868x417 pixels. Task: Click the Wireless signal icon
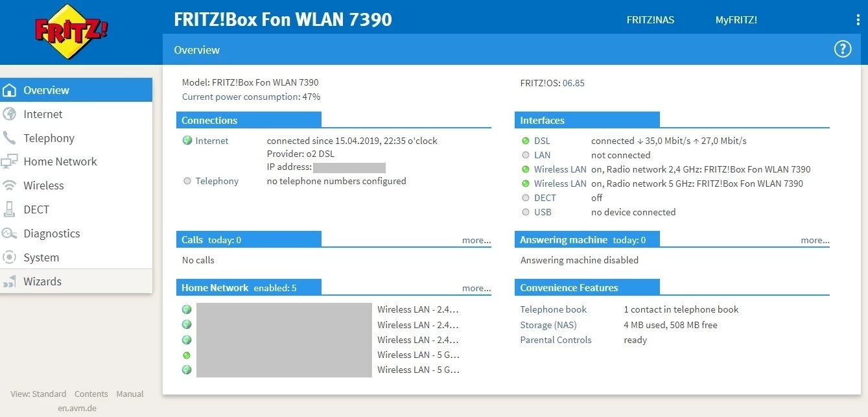pos(10,185)
